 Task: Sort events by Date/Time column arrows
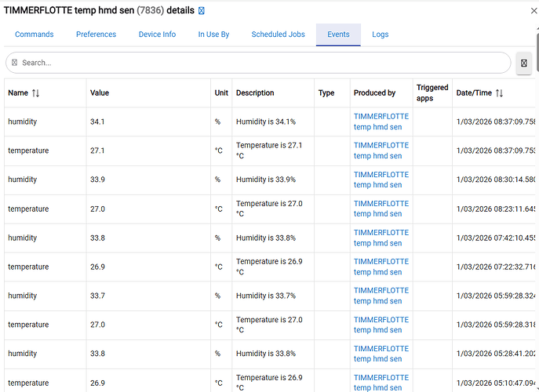(x=499, y=93)
